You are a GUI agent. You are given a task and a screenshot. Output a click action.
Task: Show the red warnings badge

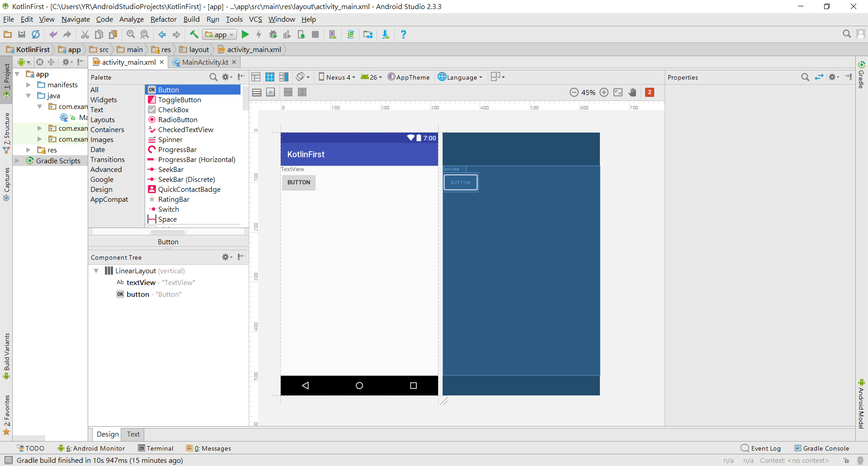coord(650,92)
